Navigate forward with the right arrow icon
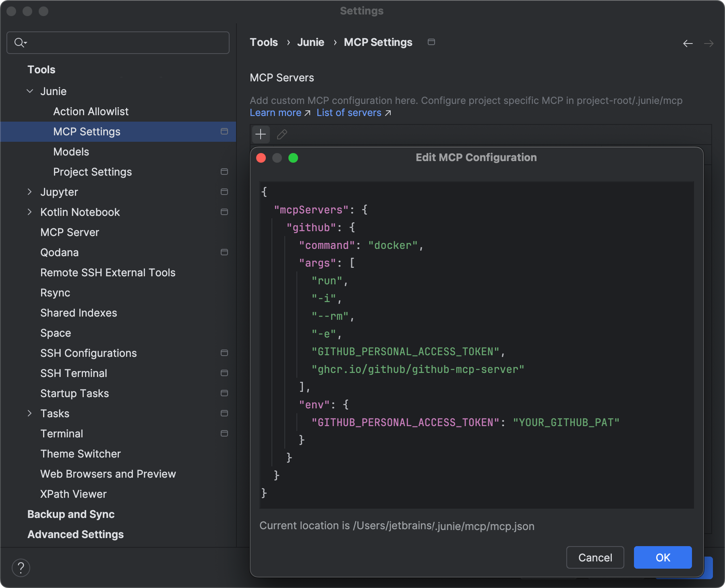 coord(709,43)
